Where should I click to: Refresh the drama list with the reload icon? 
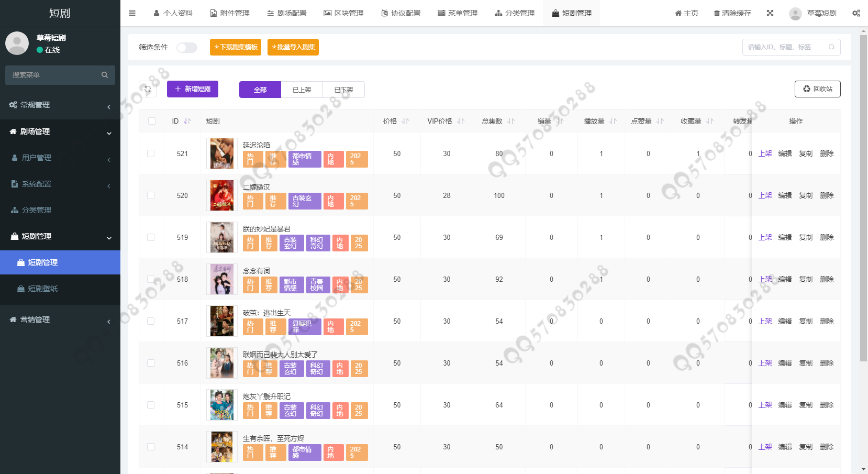click(148, 89)
